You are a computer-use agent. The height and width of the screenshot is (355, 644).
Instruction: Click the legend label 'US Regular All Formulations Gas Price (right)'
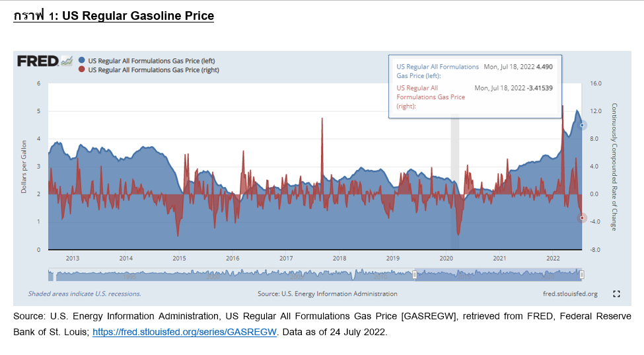pyautogui.click(x=154, y=70)
